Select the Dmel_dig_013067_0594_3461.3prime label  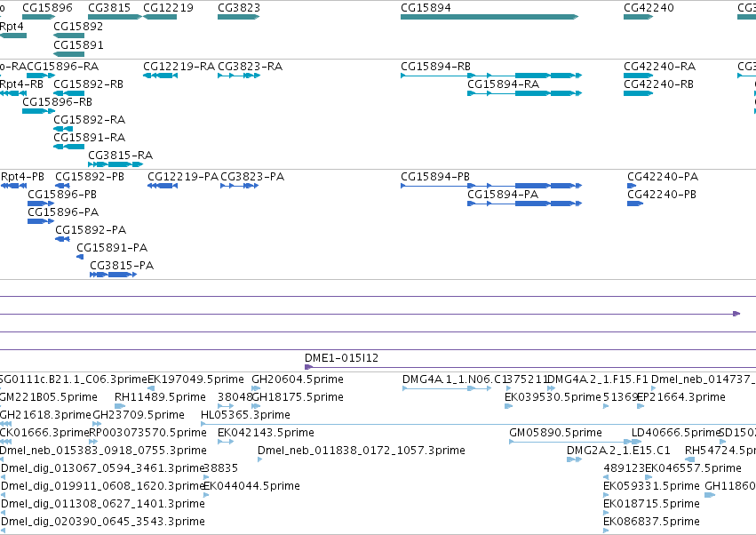(x=102, y=468)
